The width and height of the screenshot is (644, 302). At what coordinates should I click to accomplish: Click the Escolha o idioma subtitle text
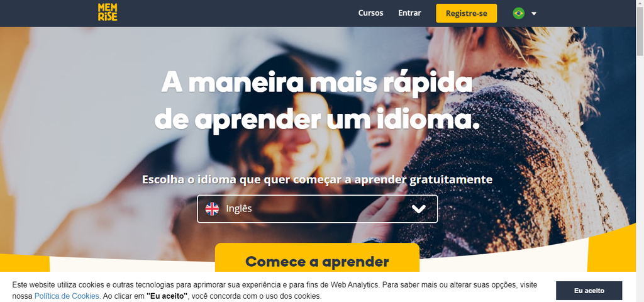click(317, 180)
